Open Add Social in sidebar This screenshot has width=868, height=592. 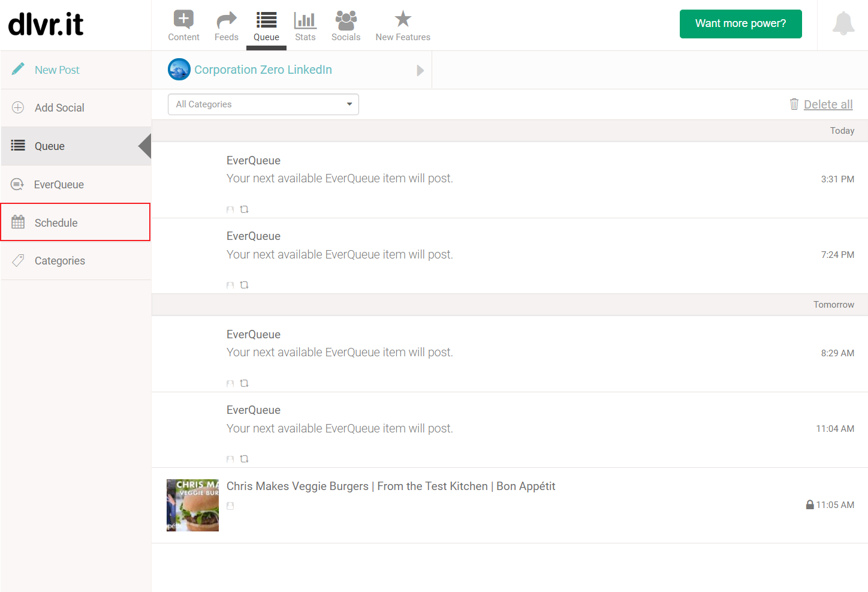(76, 108)
